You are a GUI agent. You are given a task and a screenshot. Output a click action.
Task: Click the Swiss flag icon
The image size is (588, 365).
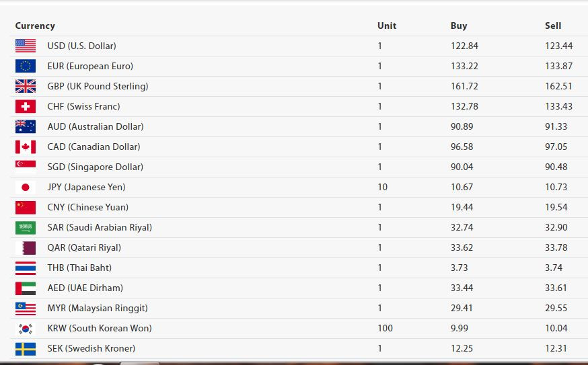click(x=26, y=106)
